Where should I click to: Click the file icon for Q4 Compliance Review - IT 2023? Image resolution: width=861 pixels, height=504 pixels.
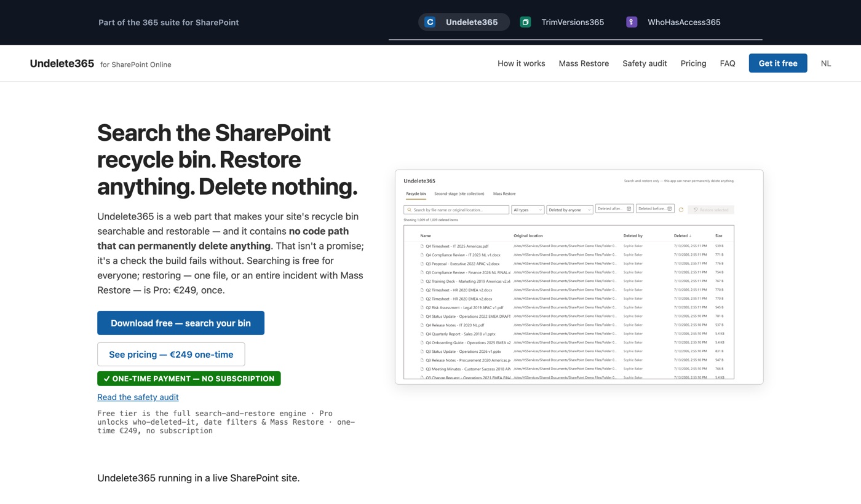tap(422, 254)
